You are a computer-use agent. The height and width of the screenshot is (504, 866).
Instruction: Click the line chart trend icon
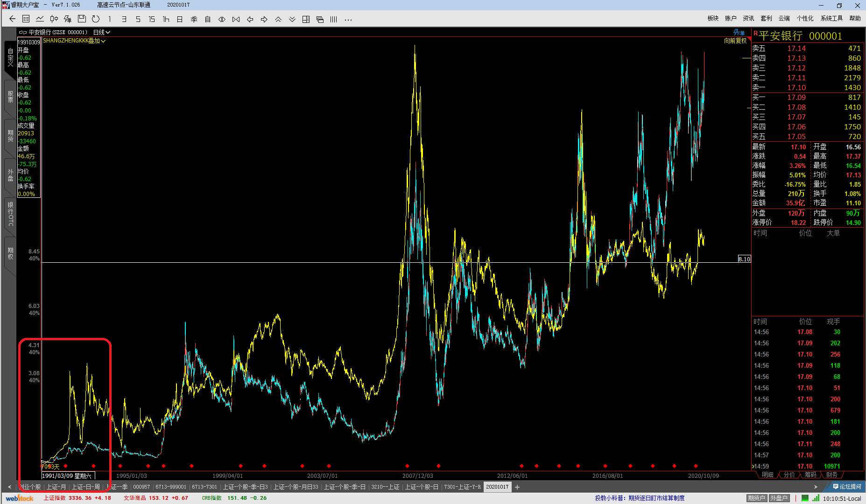(x=40, y=19)
